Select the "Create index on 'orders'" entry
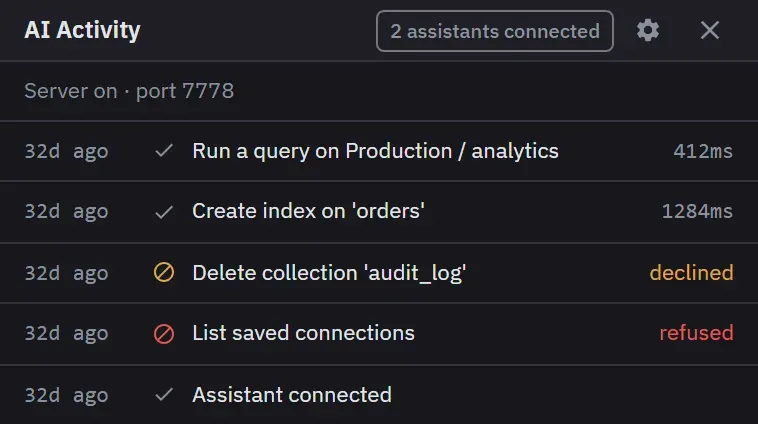The width and height of the screenshot is (758, 424). (x=379, y=212)
